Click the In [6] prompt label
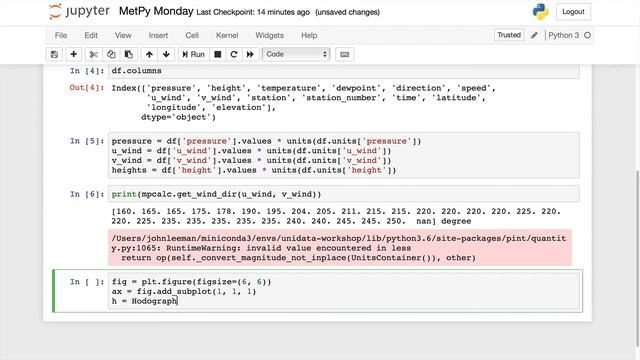The image size is (640, 360). tap(87, 194)
